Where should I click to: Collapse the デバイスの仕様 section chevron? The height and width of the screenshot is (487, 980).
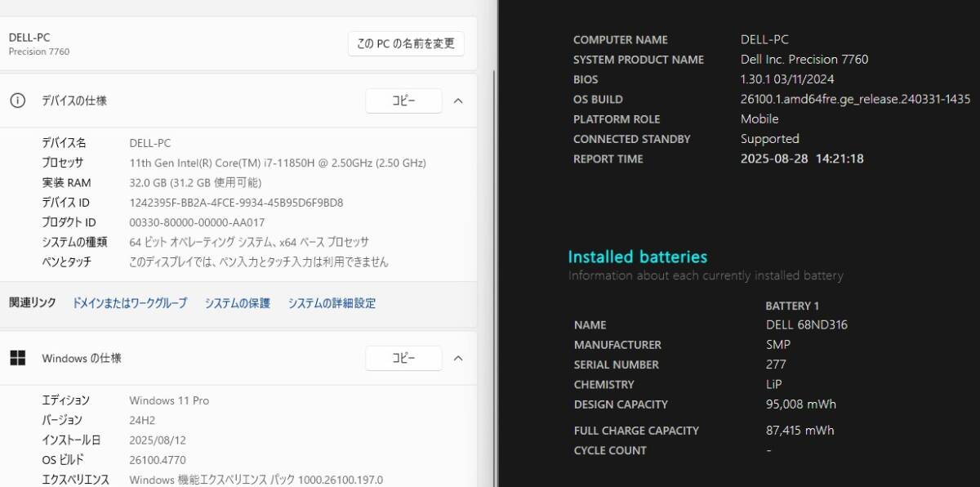click(x=458, y=101)
